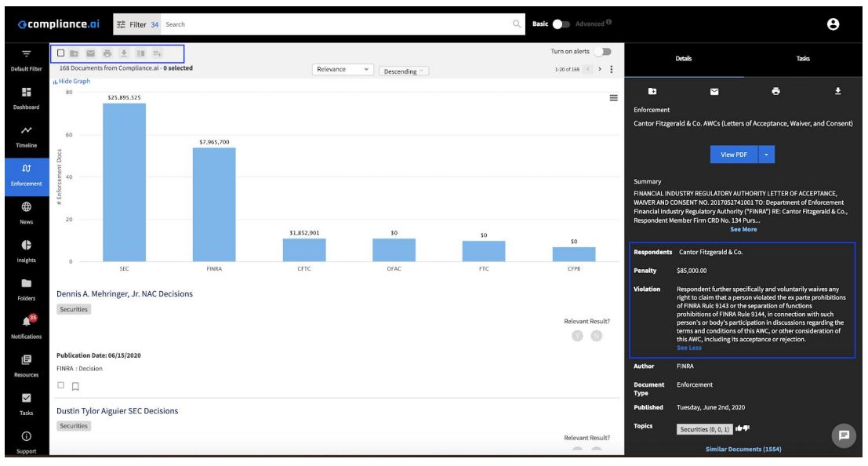Screen dimensions: 868x466
Task: Mark Dennis Mehringer result as not relevant (N)
Action: (x=596, y=336)
